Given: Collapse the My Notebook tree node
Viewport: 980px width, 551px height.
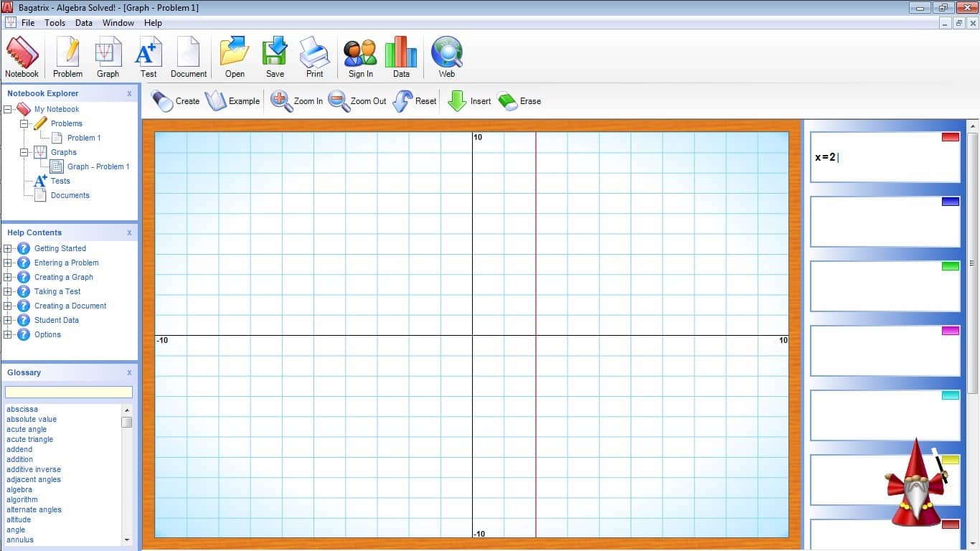Looking at the screenshot, I should tap(8, 110).
